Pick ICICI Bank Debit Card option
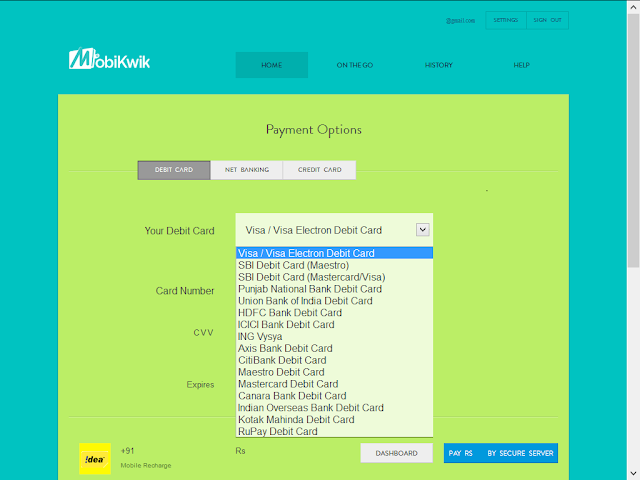Viewport: 640px width, 480px height. click(334, 324)
